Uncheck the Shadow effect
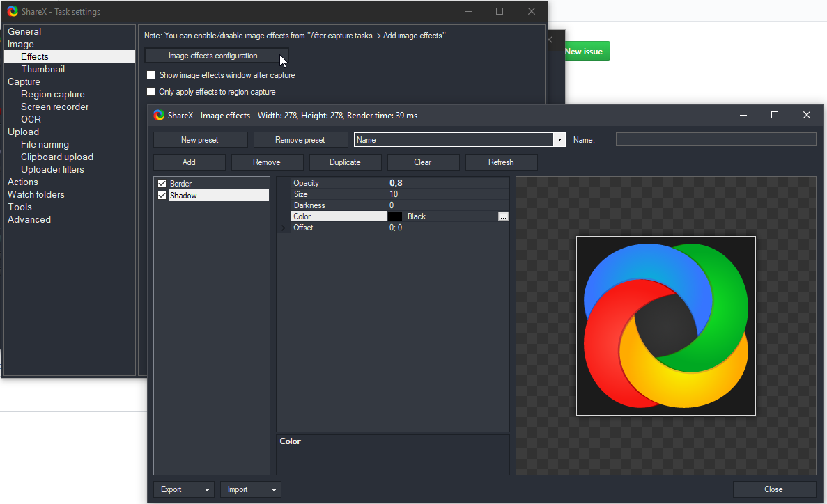 point(162,196)
